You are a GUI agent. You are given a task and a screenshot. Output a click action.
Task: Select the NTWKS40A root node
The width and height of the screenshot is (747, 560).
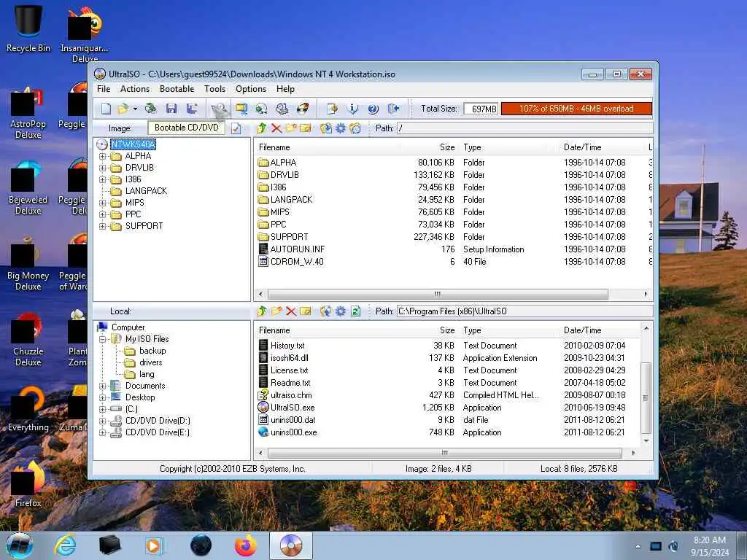tap(133, 144)
